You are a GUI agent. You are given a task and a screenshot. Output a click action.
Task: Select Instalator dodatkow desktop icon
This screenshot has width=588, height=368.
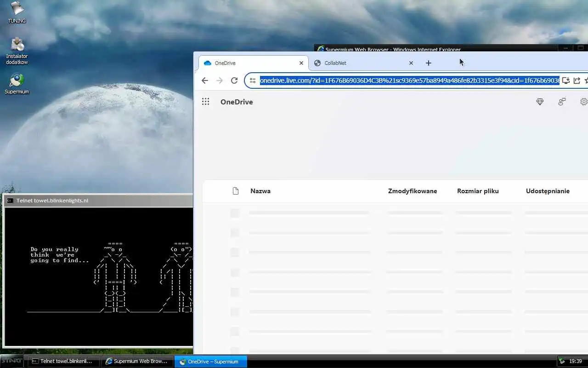17,51
